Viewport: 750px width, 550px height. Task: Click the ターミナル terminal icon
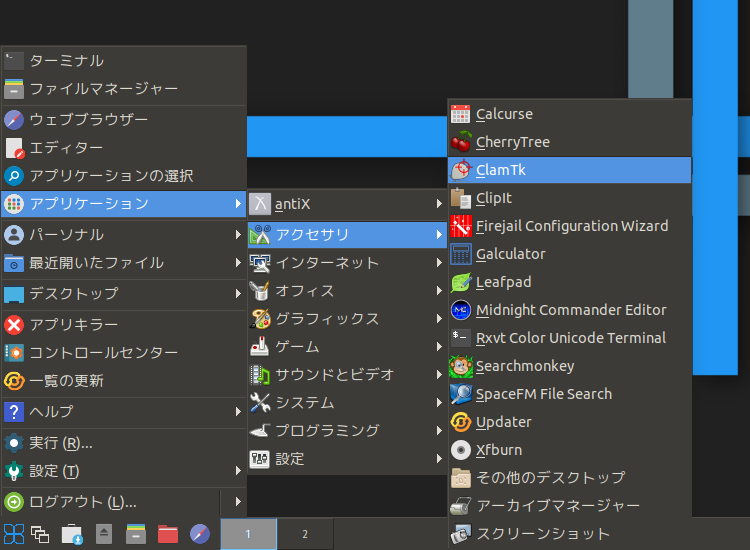click(x=14, y=61)
